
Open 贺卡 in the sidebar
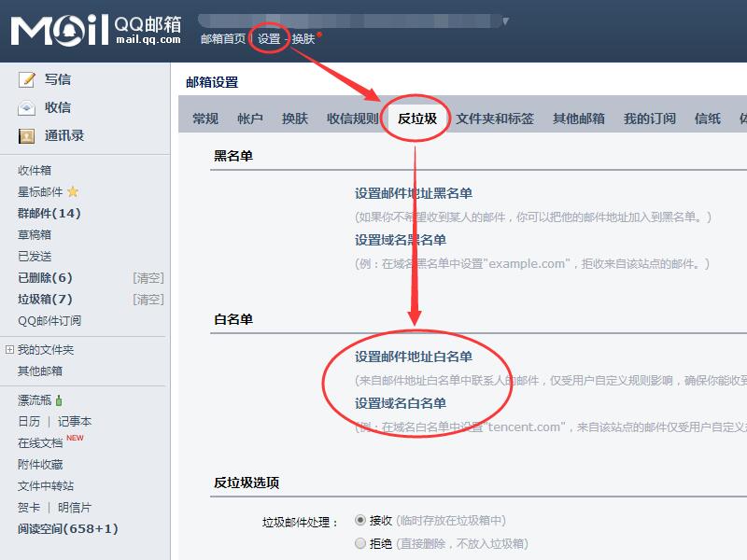point(29,507)
